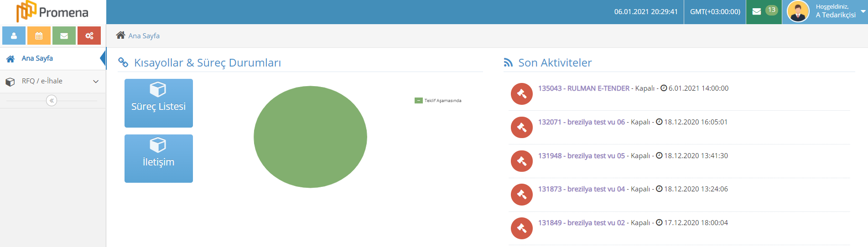Click the gavel icon for brezilya test vu 06
This screenshot has height=247, width=868.
(x=522, y=128)
